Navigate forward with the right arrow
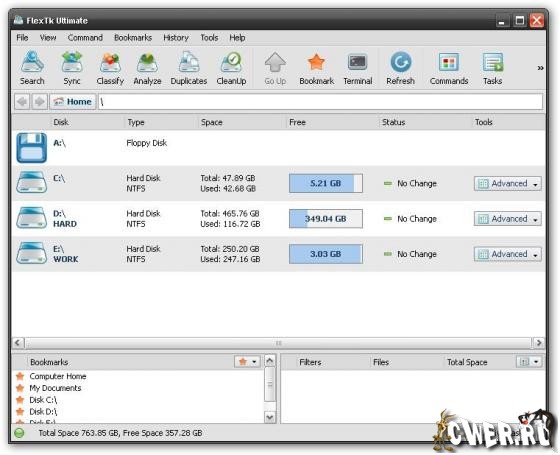The width and height of the screenshot is (560, 455). click(39, 102)
